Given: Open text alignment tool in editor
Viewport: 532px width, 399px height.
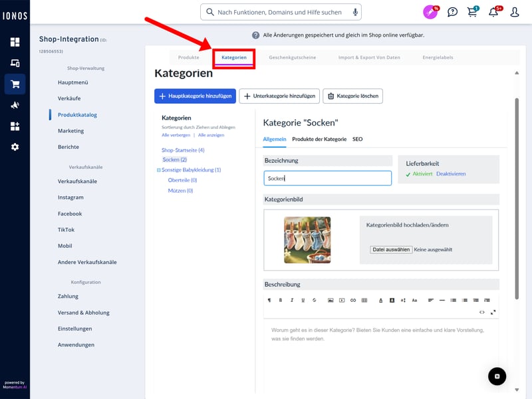Looking at the screenshot, I should (431, 301).
